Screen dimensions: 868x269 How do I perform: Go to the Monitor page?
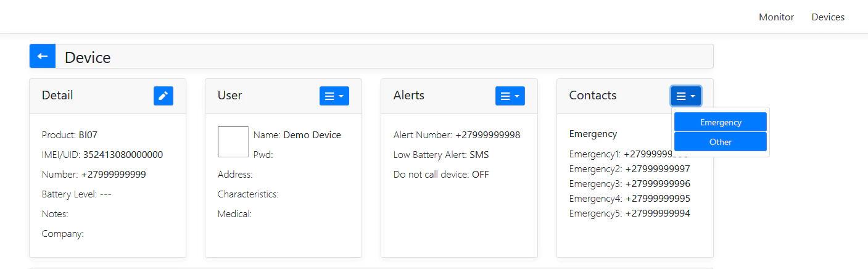point(776,17)
